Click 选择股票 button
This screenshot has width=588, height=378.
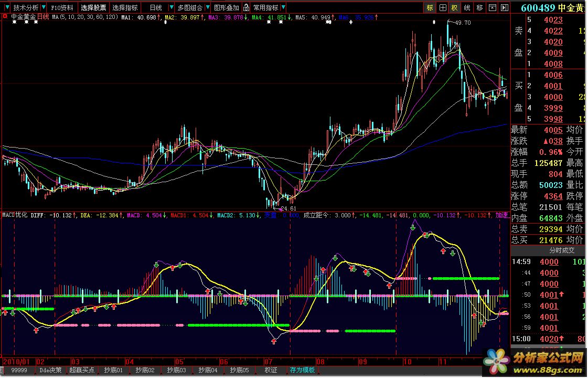[x=94, y=7]
